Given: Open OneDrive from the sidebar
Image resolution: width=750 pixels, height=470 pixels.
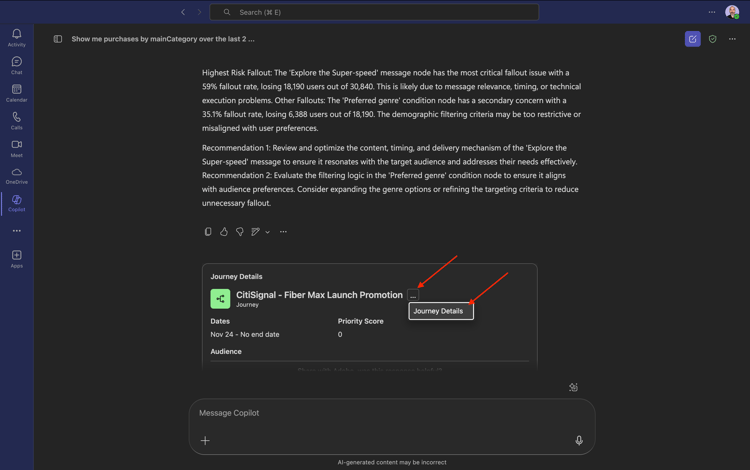Looking at the screenshot, I should point(16,175).
